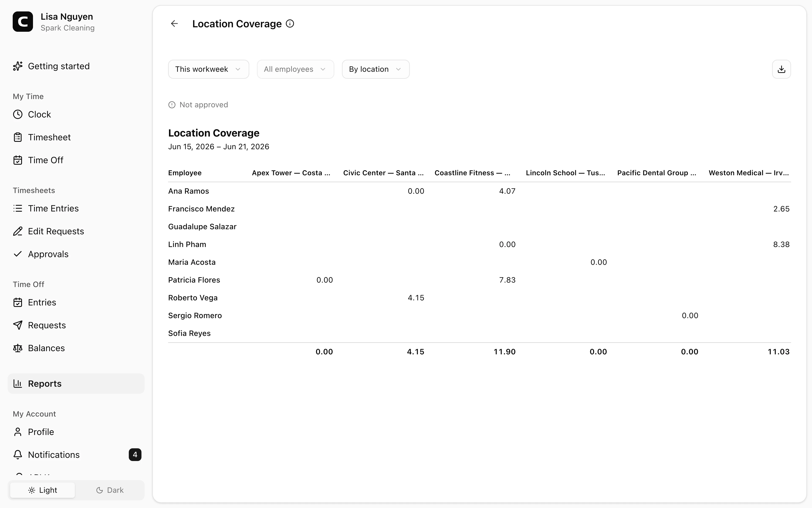Open Balances under Time Off
This screenshot has height=508, width=812.
click(76, 348)
